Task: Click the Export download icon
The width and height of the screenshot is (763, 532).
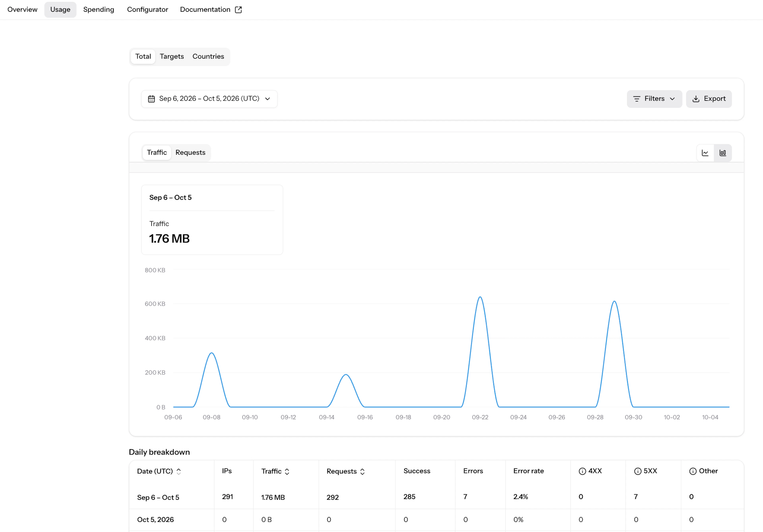Action: click(696, 99)
